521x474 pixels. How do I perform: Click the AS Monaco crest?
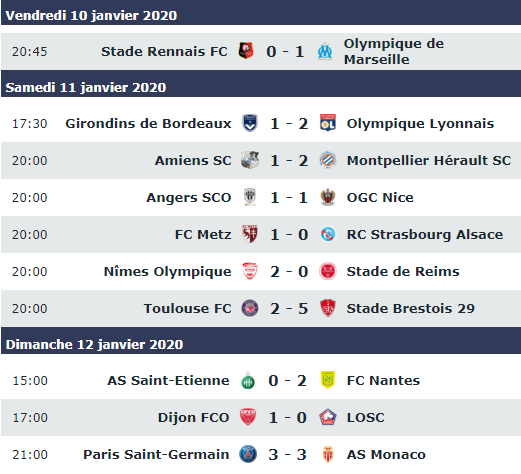328,454
